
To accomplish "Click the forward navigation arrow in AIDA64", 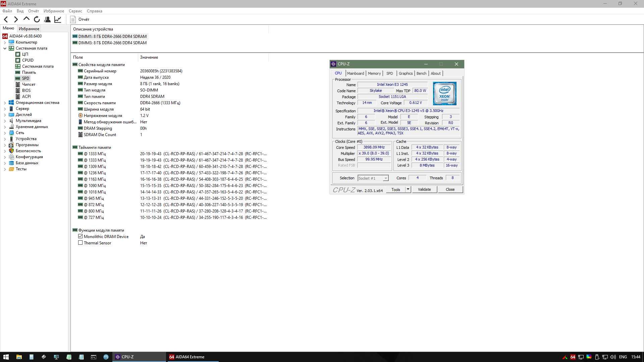I will (15, 19).
